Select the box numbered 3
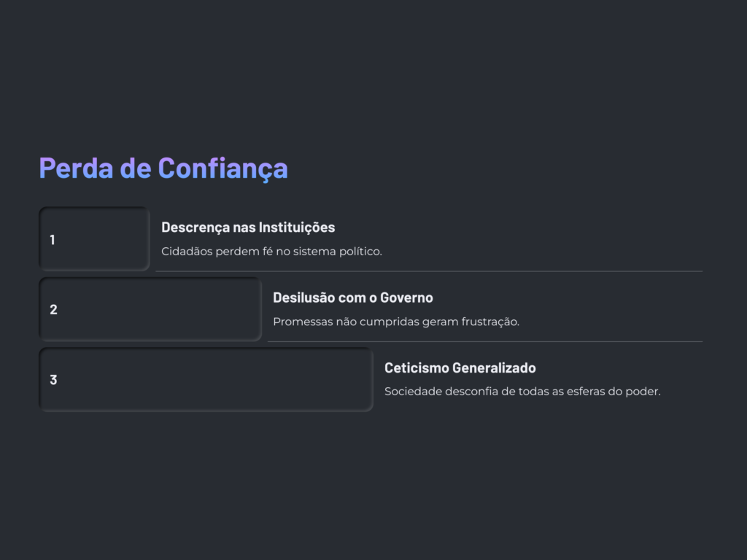Viewport: 747px width, 560px height. pos(206,379)
